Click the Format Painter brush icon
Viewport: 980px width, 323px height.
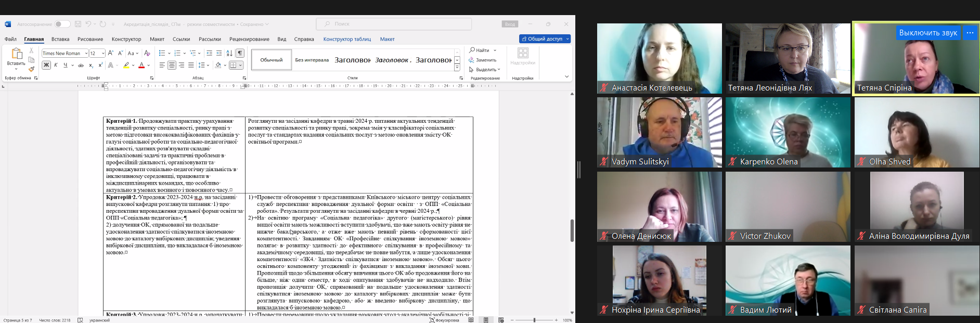[x=31, y=69]
